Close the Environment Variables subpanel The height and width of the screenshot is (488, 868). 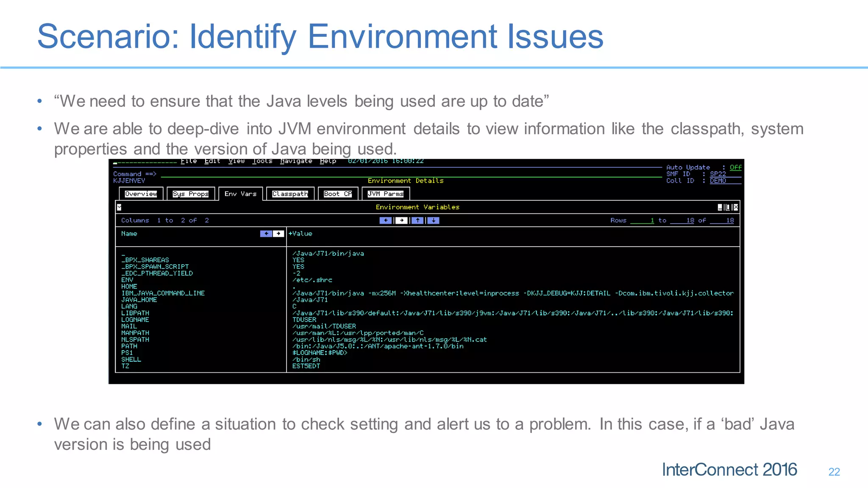735,207
